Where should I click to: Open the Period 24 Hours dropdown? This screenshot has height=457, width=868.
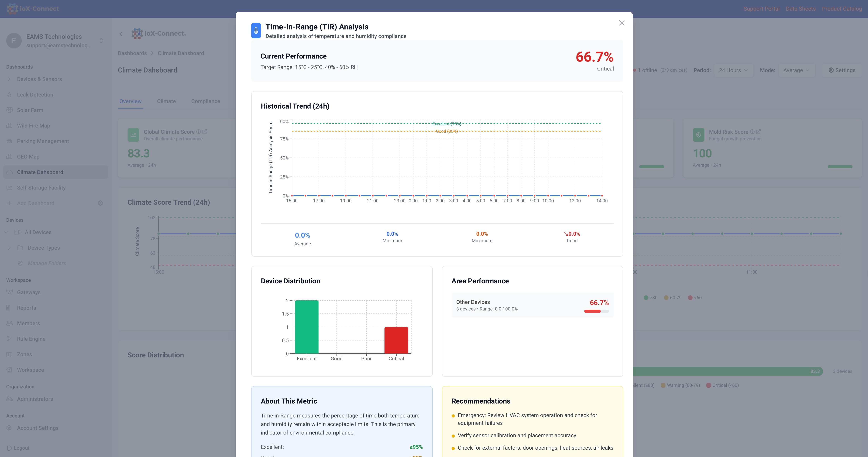[733, 70]
